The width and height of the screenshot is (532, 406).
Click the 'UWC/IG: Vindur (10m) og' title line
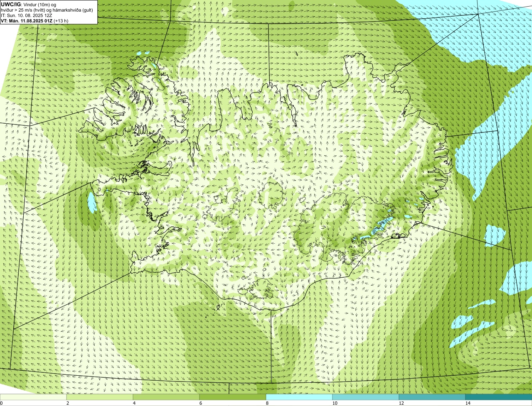[28, 5]
